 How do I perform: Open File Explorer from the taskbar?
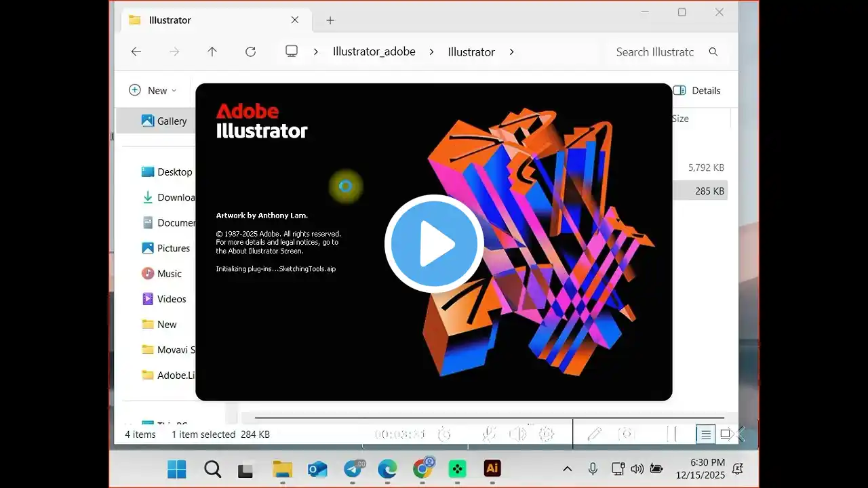[282, 468]
